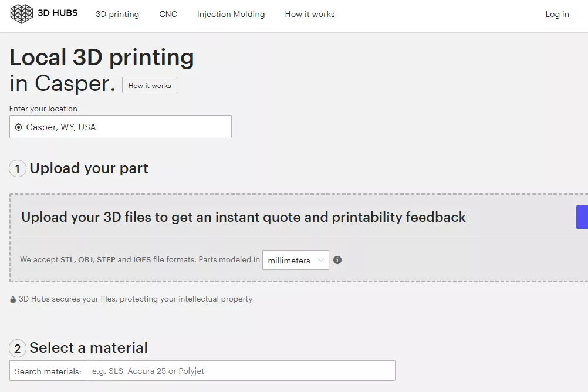This screenshot has height=392, width=588.
Task: Click the Log in link
Action: coord(557,14)
